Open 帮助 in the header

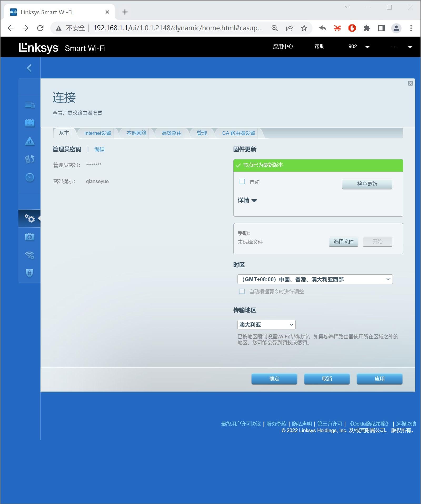pyautogui.click(x=319, y=46)
